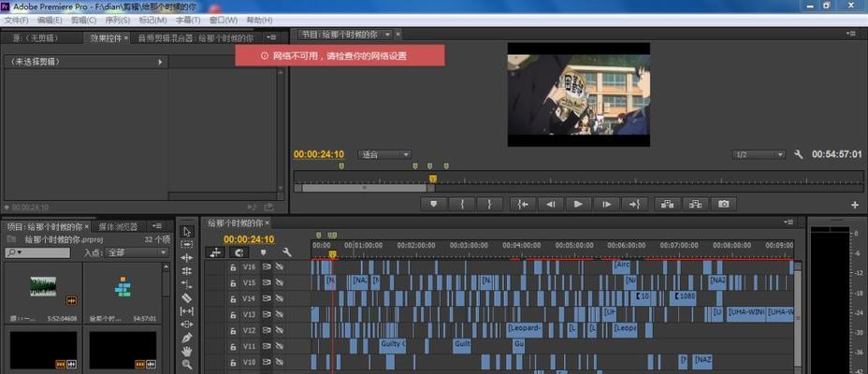Open the 编辑(E) menu
The height and width of the screenshot is (374, 868).
(x=50, y=20)
